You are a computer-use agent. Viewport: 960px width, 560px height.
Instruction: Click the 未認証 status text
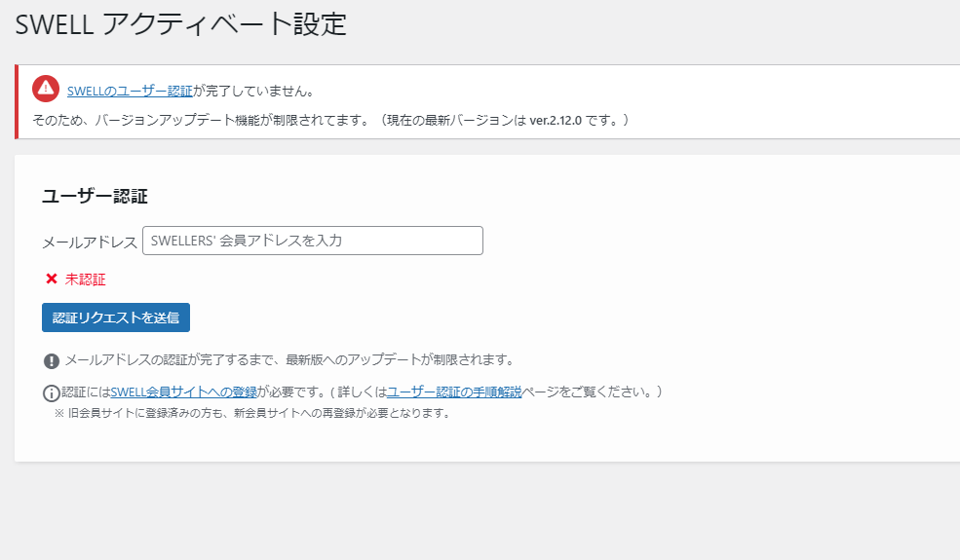pyautogui.click(x=86, y=280)
